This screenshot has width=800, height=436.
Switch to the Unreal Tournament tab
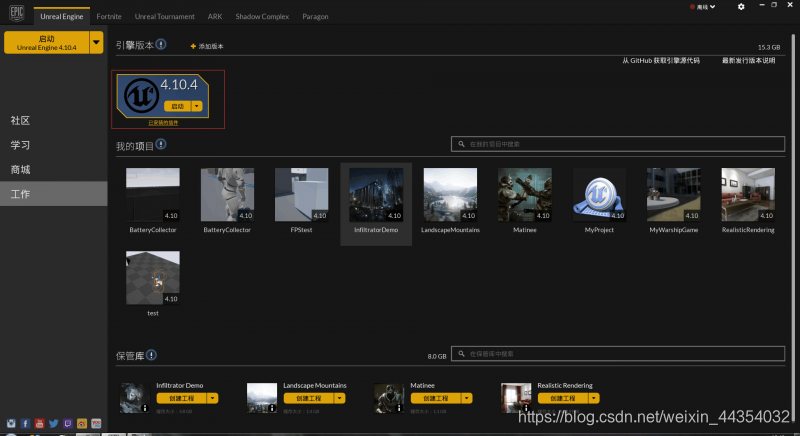tap(164, 16)
